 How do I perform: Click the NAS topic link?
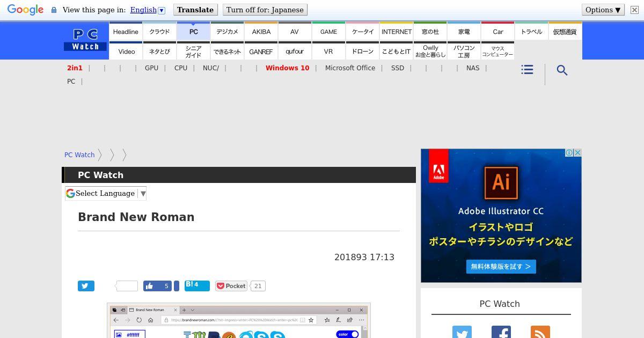pyautogui.click(x=473, y=68)
